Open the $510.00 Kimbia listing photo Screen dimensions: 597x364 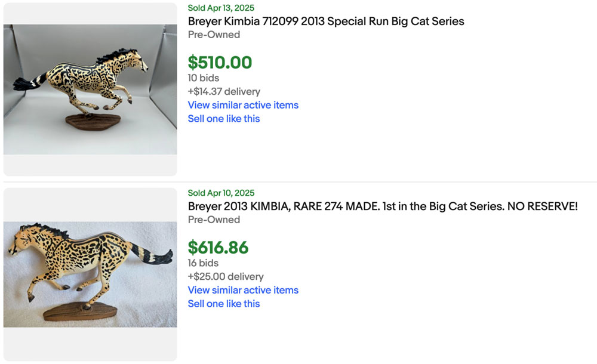(90, 90)
